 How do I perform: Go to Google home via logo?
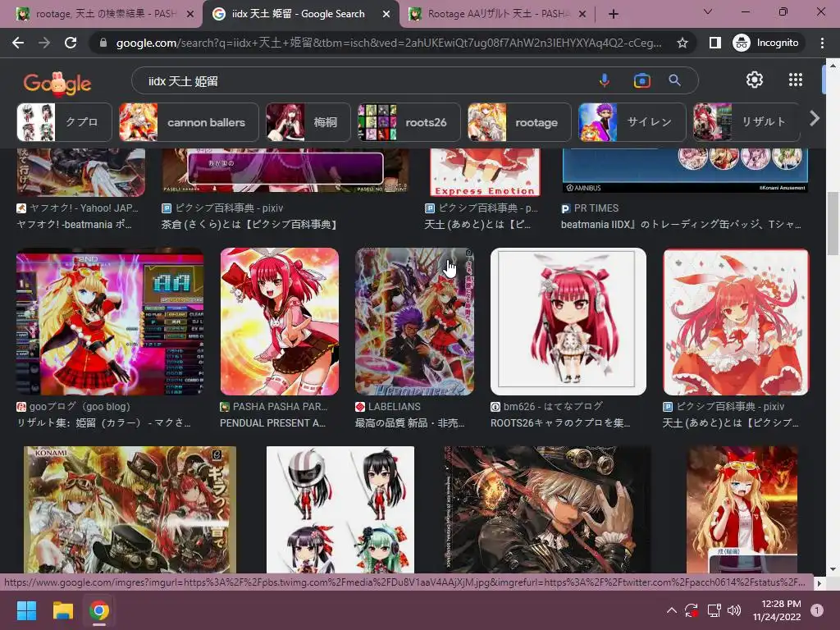pyautogui.click(x=57, y=83)
